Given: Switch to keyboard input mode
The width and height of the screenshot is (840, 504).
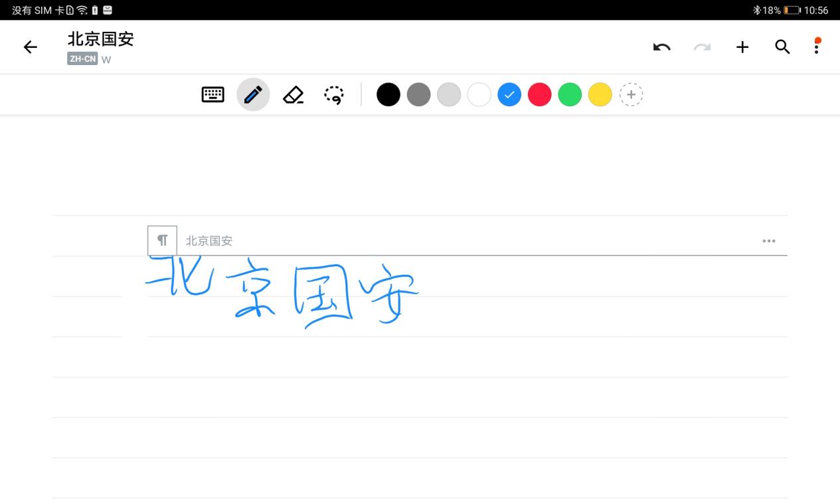Looking at the screenshot, I should click(x=212, y=95).
